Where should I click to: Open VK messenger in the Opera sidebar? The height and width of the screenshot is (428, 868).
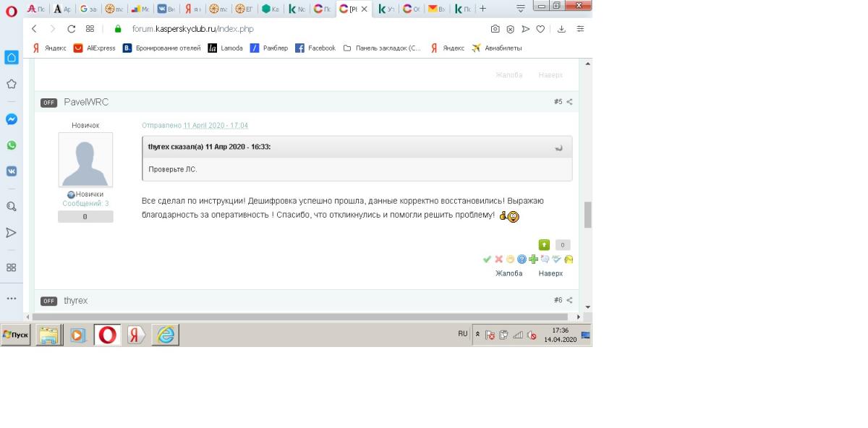tap(12, 171)
